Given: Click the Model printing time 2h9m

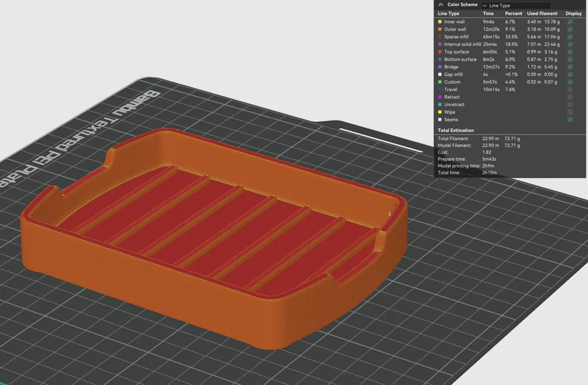Looking at the screenshot, I should coord(488,165).
